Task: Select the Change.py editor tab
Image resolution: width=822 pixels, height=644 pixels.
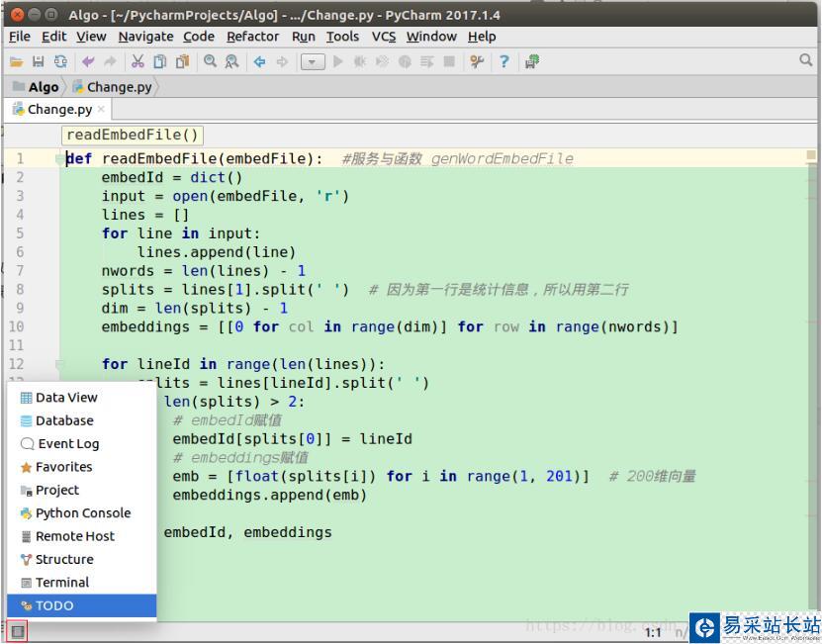Action: pyautogui.click(x=54, y=109)
